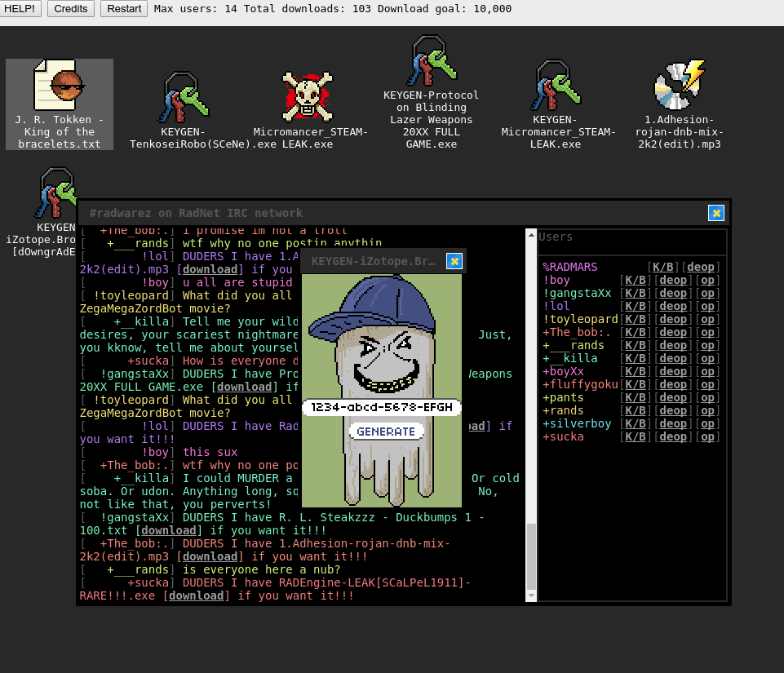Screen dimensions: 784x673
Task: Click download link for 1.Adhesion mp3 by !lol
Action: [x=210, y=269]
